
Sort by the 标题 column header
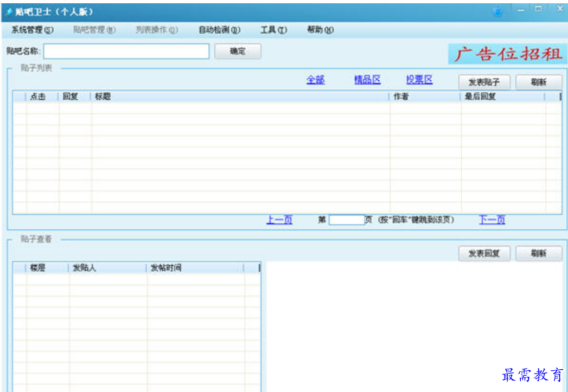[x=240, y=97]
